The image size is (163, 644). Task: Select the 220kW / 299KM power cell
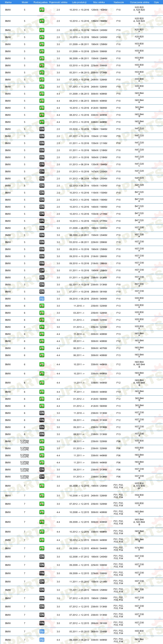(x=99, y=242)
